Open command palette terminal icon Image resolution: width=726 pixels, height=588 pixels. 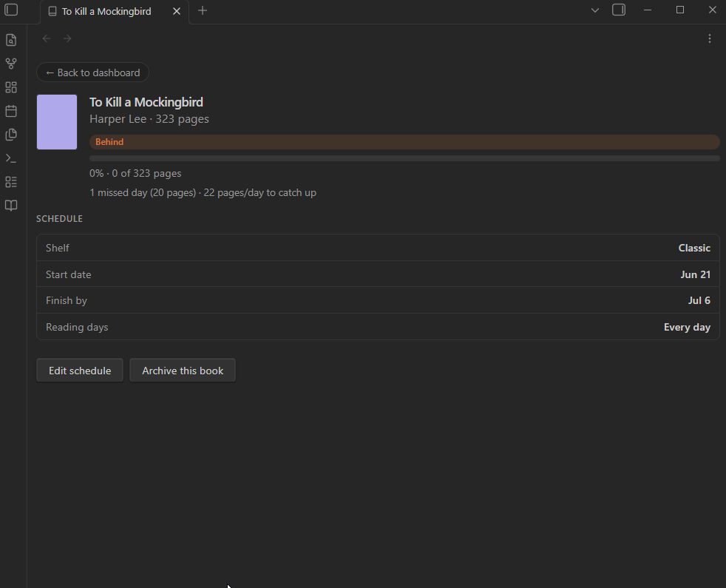[11, 158]
